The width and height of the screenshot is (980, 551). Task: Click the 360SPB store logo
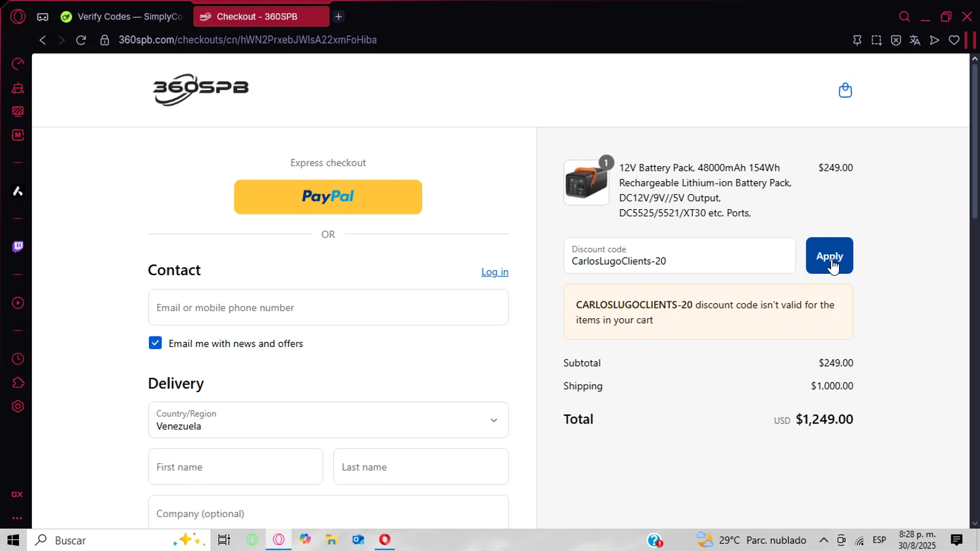pos(201,90)
